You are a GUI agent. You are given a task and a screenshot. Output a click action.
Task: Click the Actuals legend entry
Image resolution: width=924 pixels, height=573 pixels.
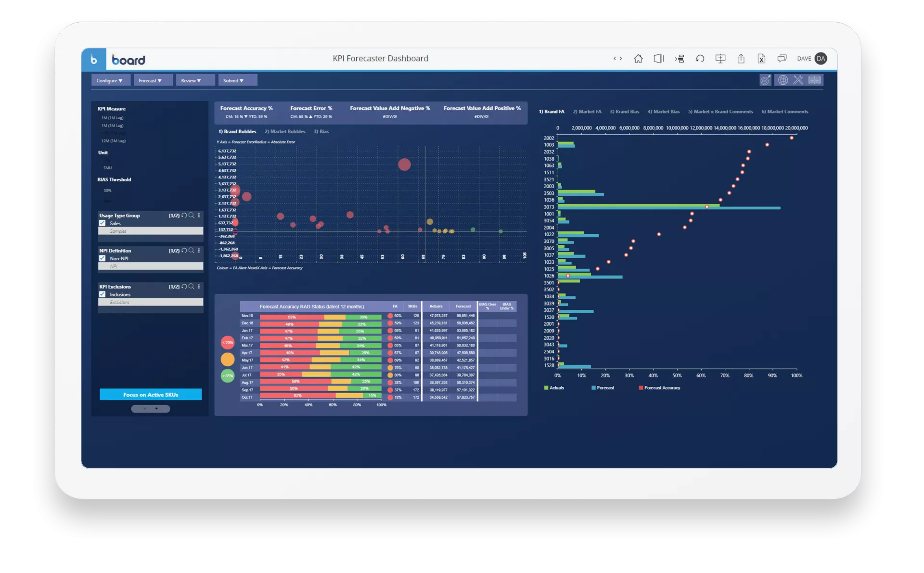[554, 388]
